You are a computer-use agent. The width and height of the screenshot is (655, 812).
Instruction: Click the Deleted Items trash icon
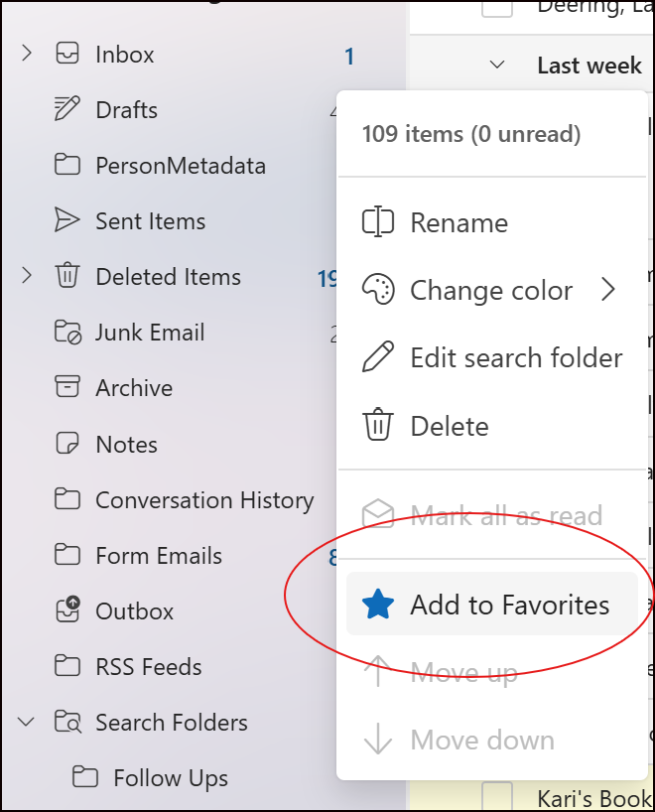click(67, 277)
